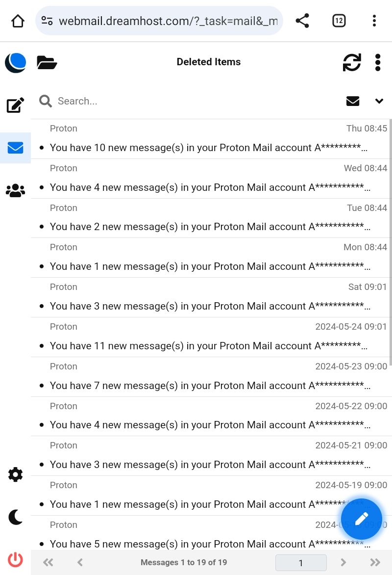
Task: Refresh the Deleted Items mailbox
Action: point(351,62)
